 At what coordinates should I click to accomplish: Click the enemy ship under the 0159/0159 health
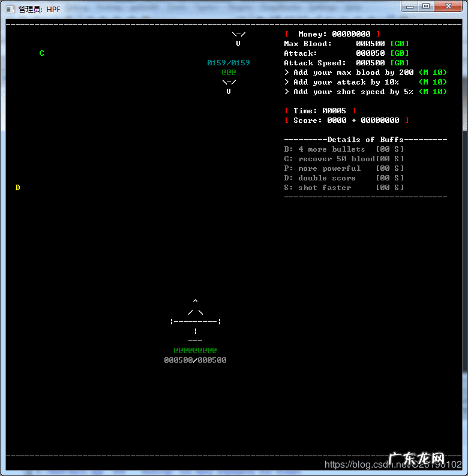[x=229, y=86]
